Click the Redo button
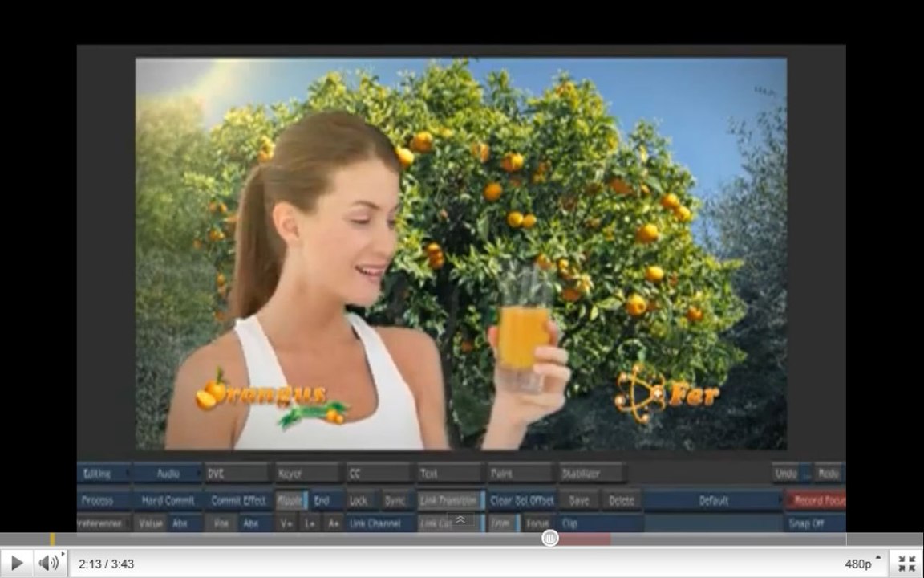This screenshot has height=578, width=924. [x=829, y=473]
